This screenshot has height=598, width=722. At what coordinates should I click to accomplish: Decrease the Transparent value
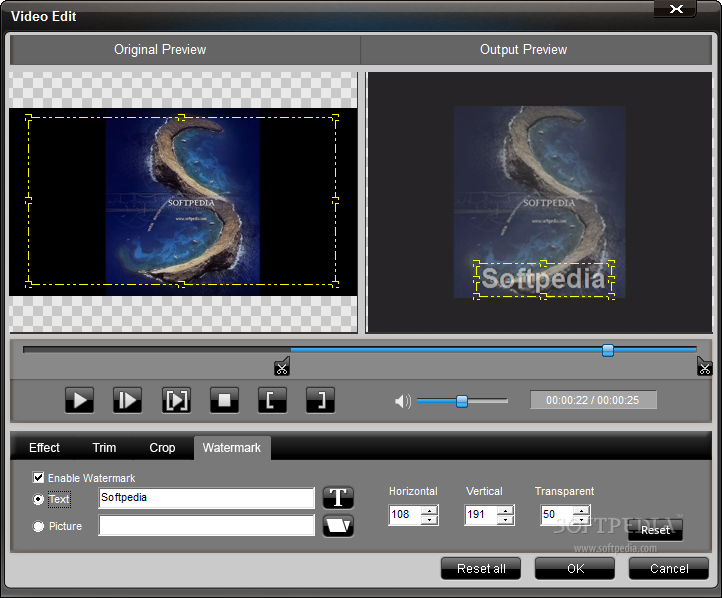point(582,520)
